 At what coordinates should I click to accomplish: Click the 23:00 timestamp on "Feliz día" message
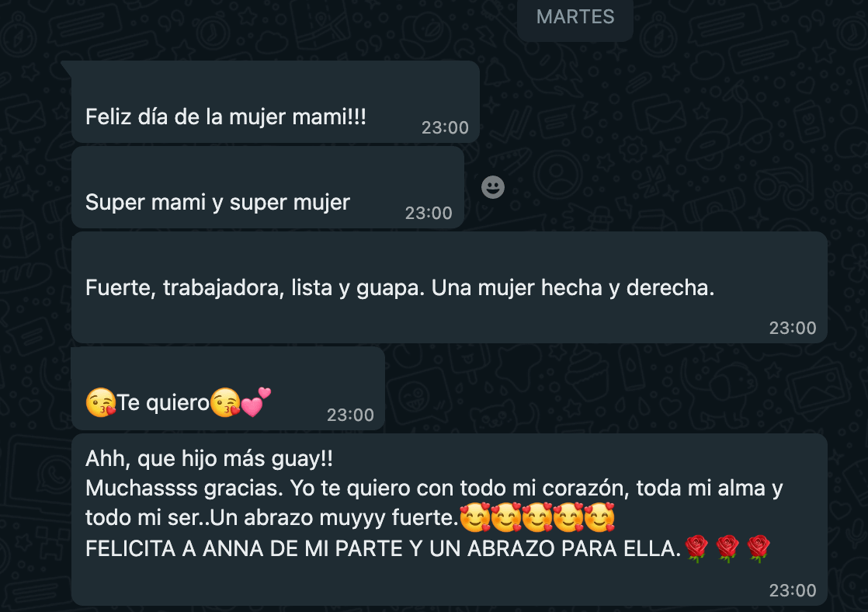(445, 128)
